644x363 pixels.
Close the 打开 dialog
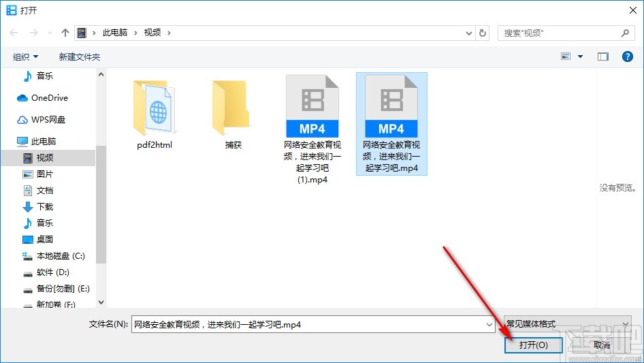point(633,10)
